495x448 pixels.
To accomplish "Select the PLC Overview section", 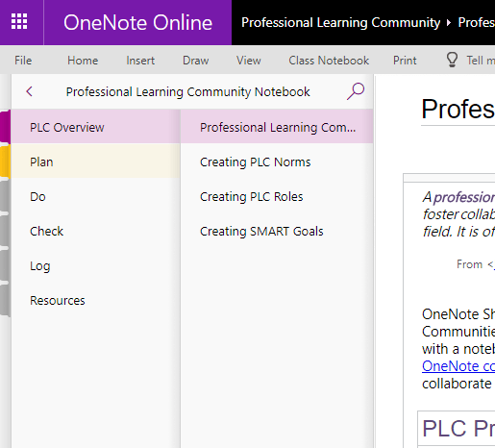I will (x=95, y=127).
